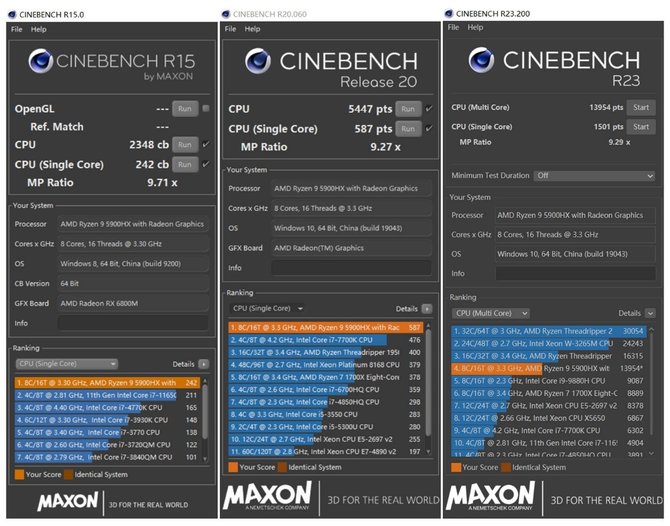Click the Your Score orange swatch in R15

(x=19, y=474)
